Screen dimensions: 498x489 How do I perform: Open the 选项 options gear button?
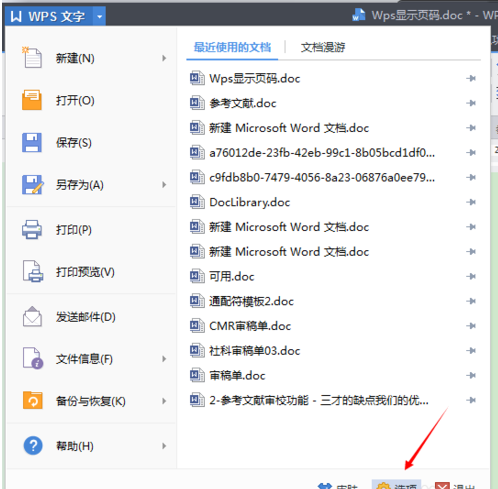click(x=397, y=485)
